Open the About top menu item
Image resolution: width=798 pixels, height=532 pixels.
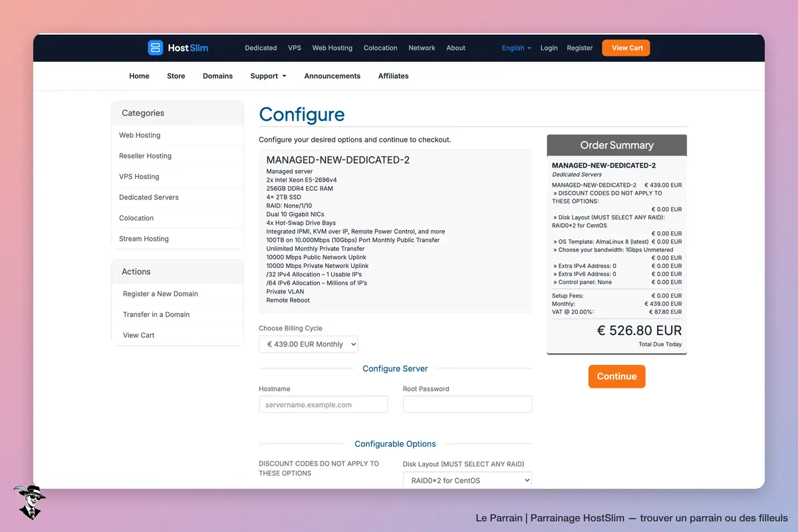click(456, 48)
